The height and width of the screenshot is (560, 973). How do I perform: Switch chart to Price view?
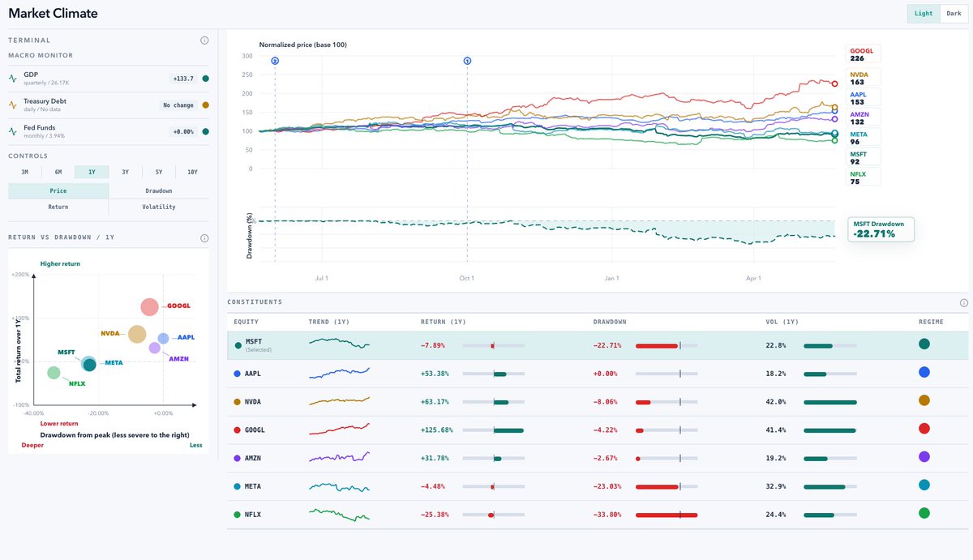coord(58,190)
